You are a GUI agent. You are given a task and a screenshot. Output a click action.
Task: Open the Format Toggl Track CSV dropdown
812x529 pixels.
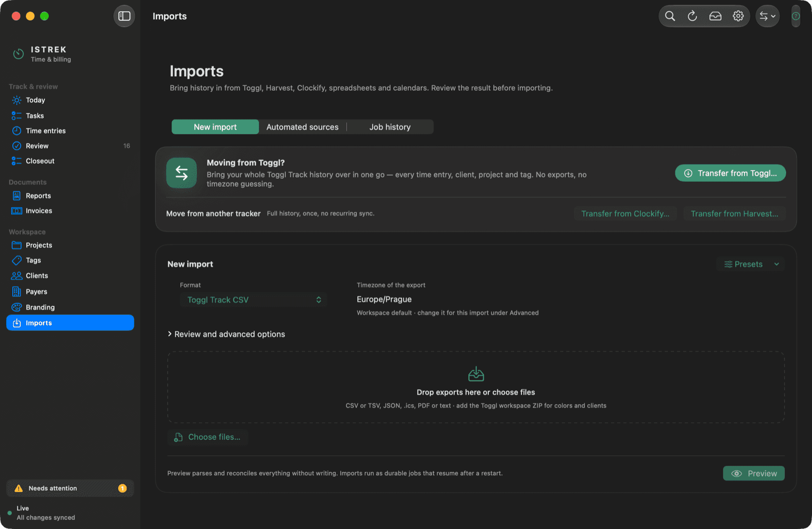[254, 300]
